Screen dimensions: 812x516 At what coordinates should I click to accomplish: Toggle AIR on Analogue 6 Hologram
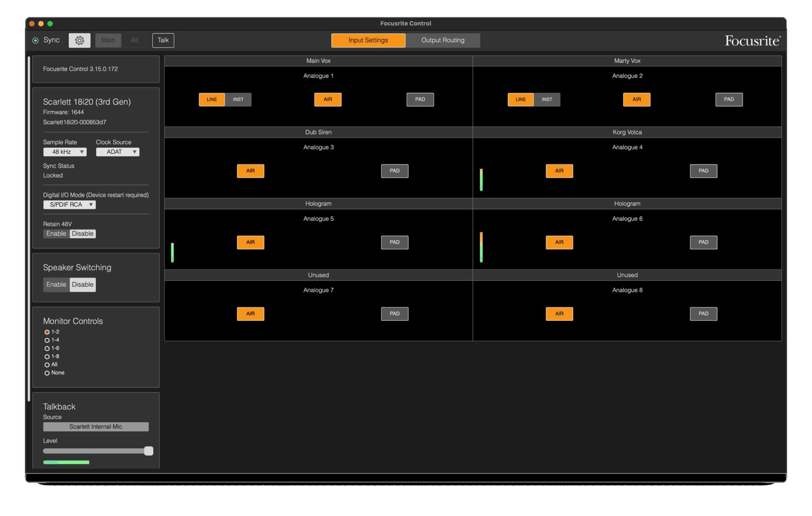point(559,242)
